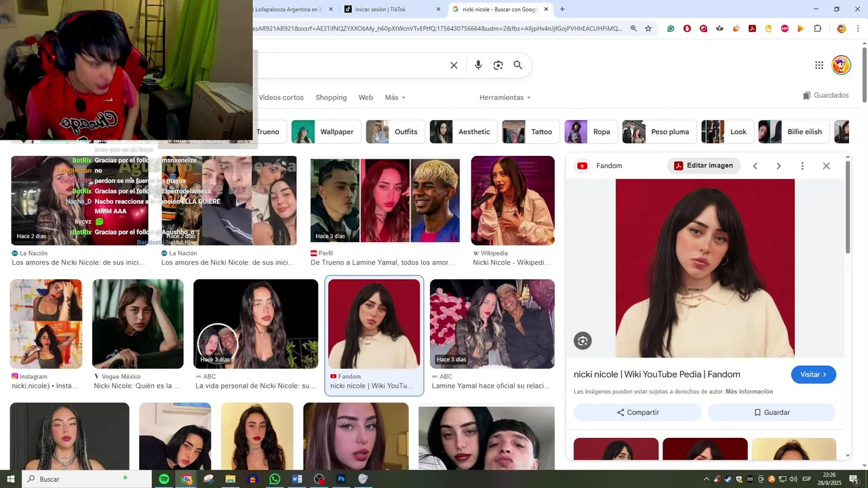868x488 pixels.
Task: Open the Más información copyright link
Action: point(749,392)
